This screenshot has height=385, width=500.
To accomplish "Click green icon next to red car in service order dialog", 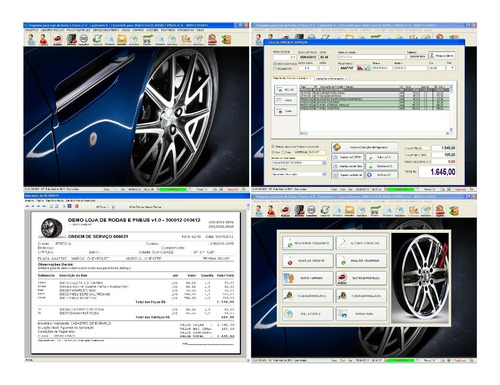I will coord(367,68).
